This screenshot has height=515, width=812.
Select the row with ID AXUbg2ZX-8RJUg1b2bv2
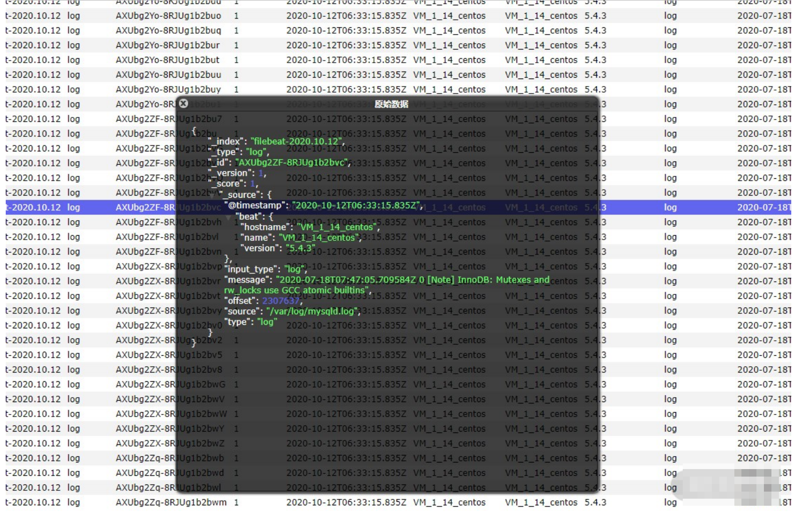[x=398, y=340]
